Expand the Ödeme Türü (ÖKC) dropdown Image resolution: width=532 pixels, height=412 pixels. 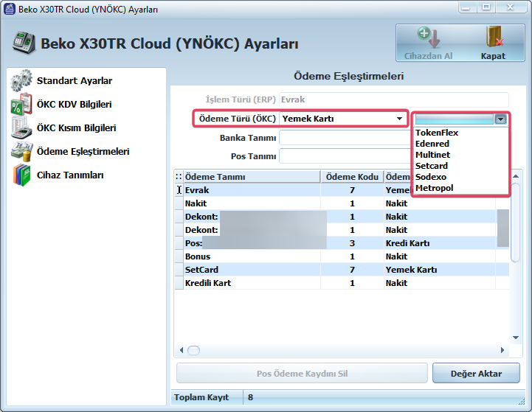[x=399, y=119]
